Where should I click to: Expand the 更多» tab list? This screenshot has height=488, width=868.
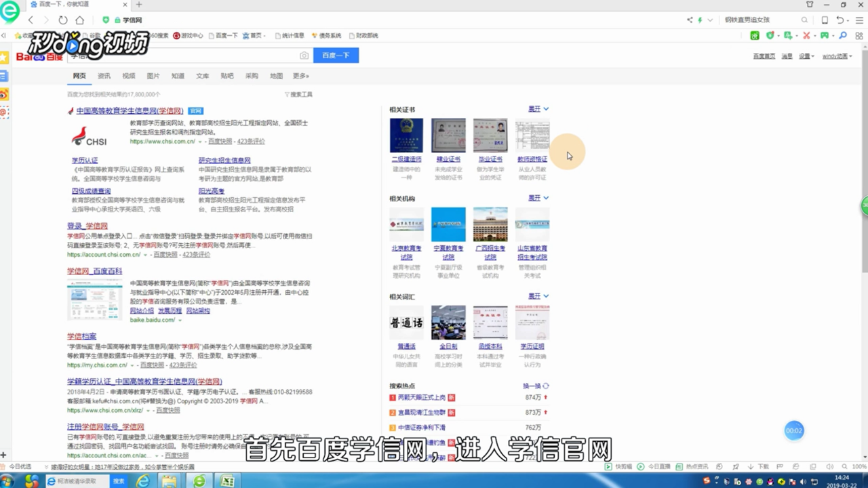[x=301, y=76]
